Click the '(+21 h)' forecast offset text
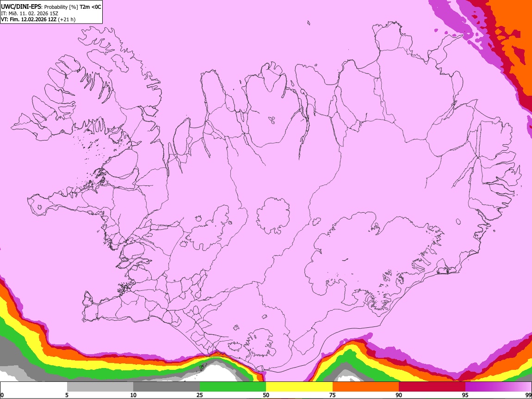Screen dimensions: 532x399 [x=67, y=19]
